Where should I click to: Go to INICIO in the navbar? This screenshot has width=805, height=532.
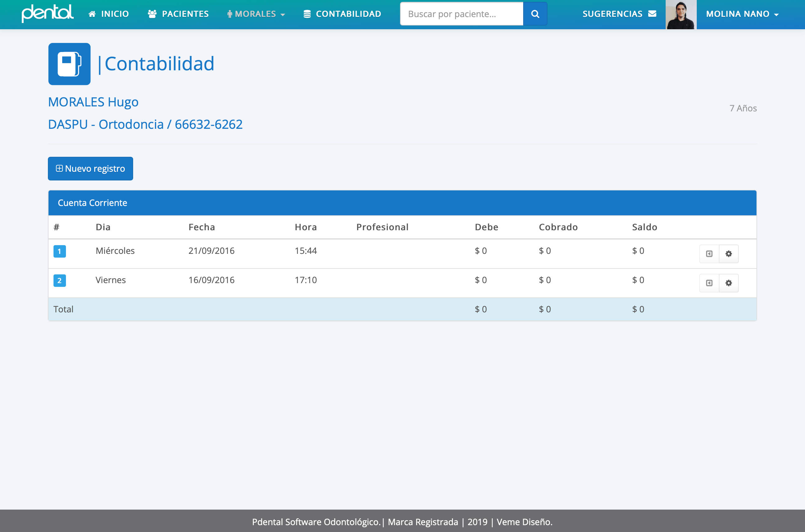coord(109,14)
